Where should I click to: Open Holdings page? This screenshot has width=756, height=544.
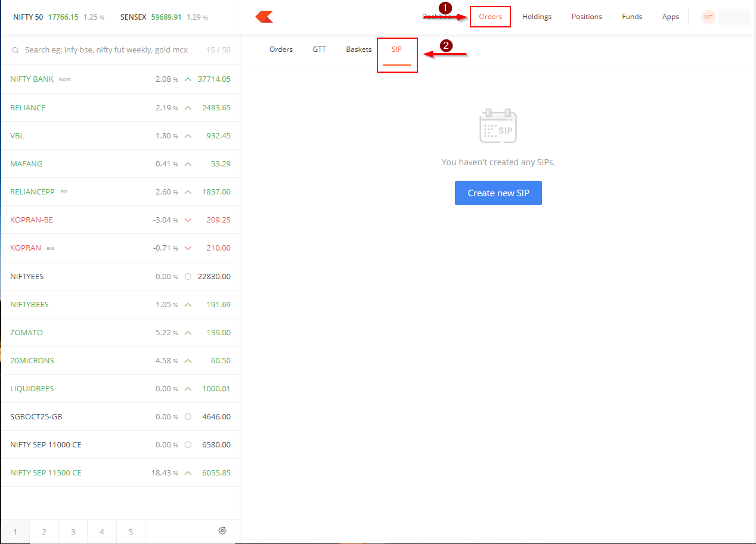click(537, 17)
